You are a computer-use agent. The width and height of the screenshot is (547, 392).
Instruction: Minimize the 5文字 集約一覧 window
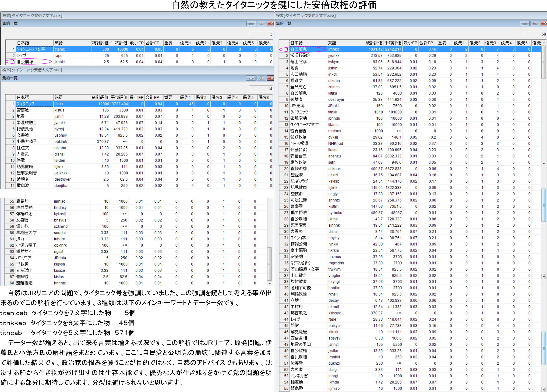[x=525, y=24]
